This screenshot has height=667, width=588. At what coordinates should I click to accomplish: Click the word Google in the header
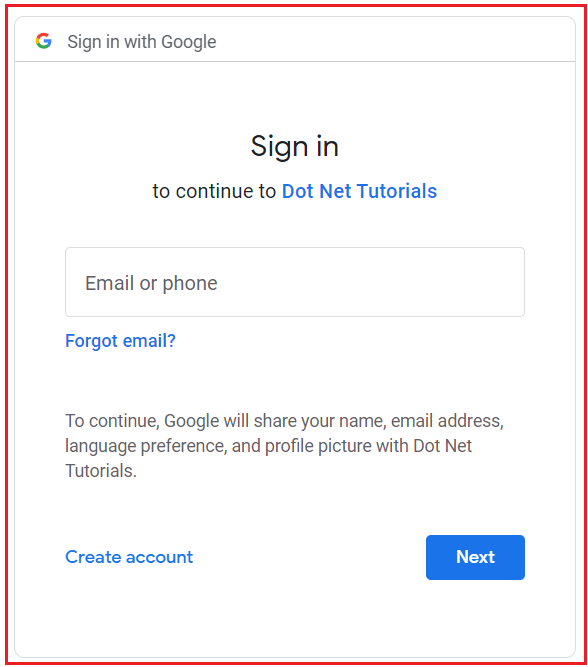(x=189, y=42)
